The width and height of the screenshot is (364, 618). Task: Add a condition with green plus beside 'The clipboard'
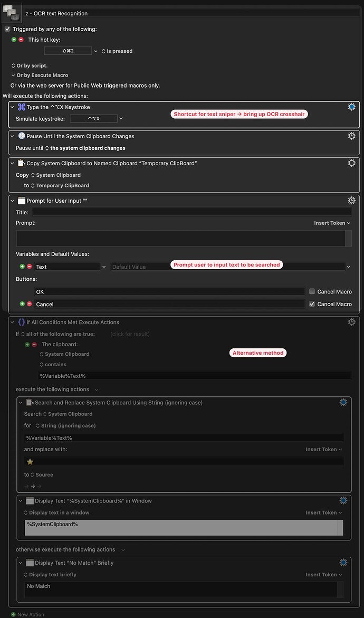pyautogui.click(x=27, y=345)
